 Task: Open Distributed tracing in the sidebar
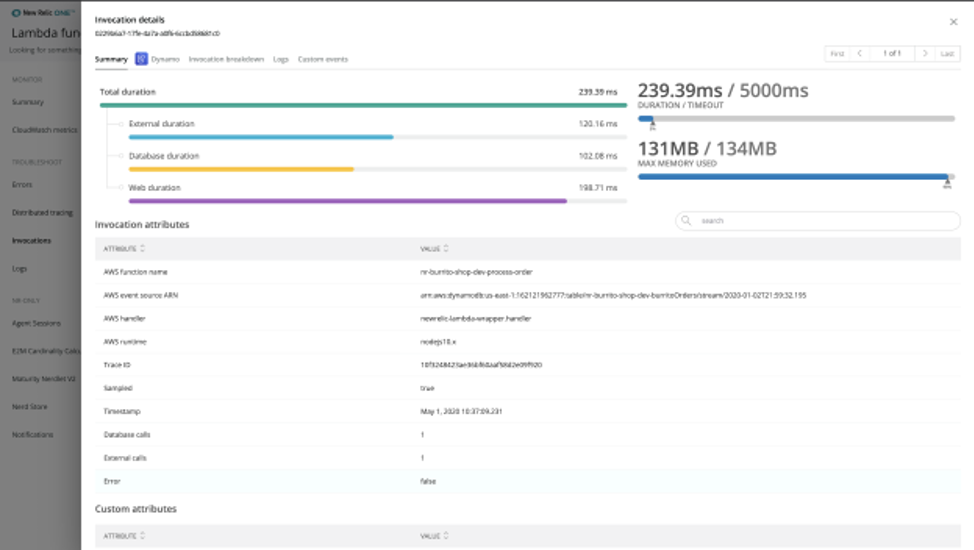(42, 213)
